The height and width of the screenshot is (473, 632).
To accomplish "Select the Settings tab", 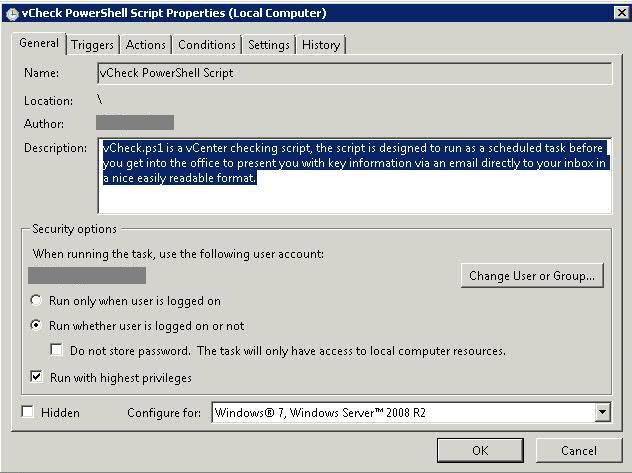I will [269, 45].
